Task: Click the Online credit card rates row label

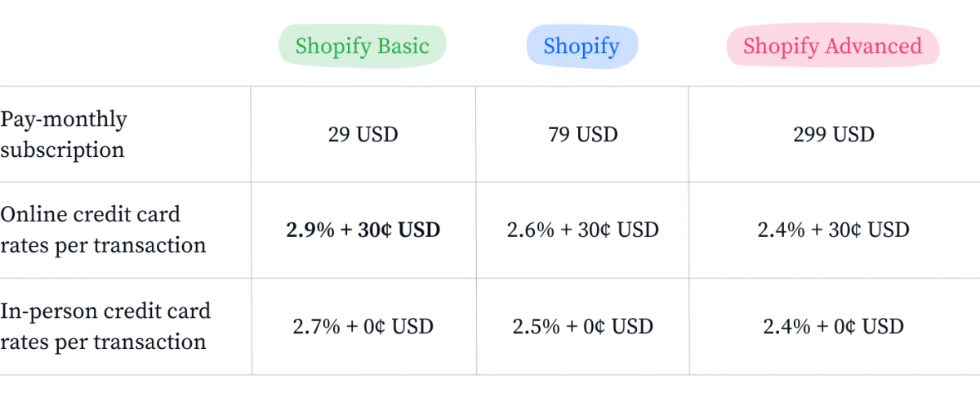Action: click(x=103, y=230)
